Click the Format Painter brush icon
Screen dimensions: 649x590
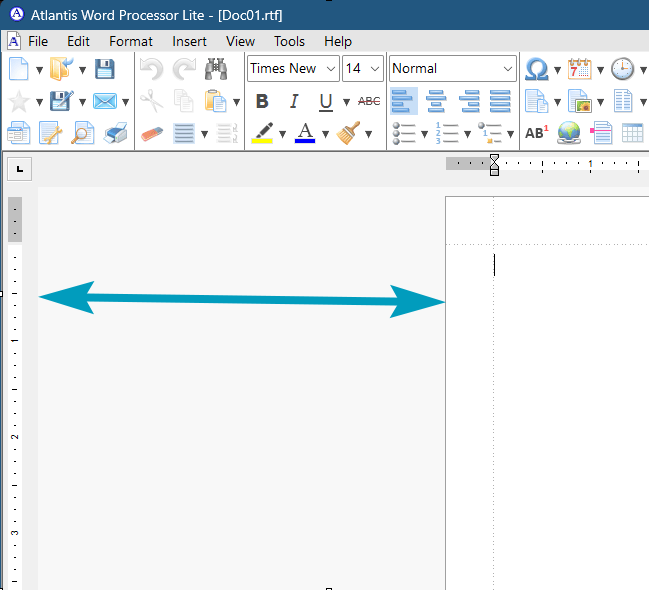349,133
